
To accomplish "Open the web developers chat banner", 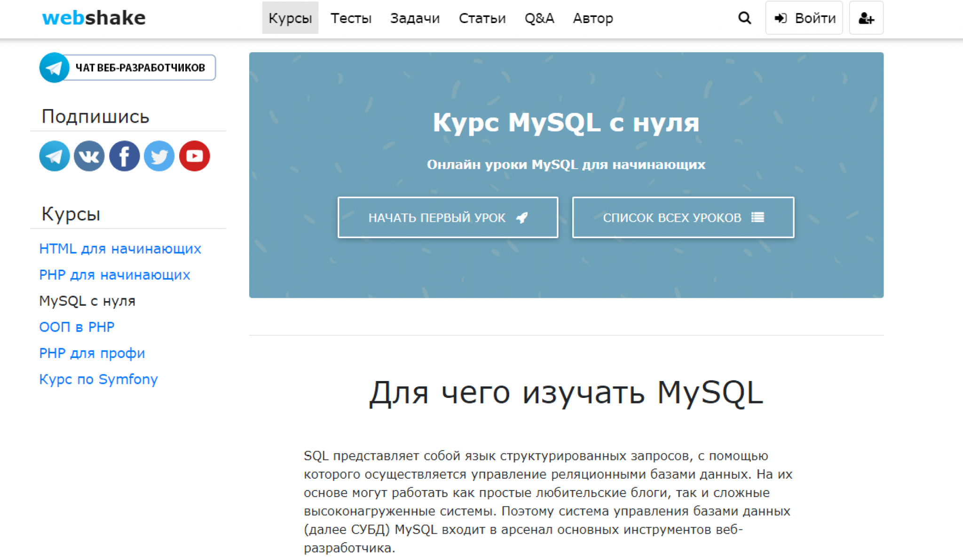I will [x=127, y=68].
